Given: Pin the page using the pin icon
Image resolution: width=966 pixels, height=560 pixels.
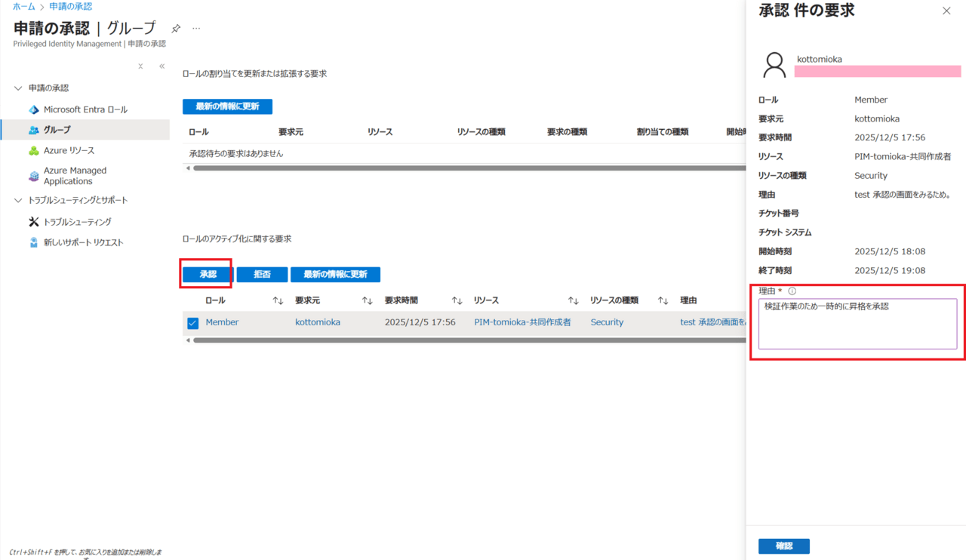Looking at the screenshot, I should click(x=176, y=29).
